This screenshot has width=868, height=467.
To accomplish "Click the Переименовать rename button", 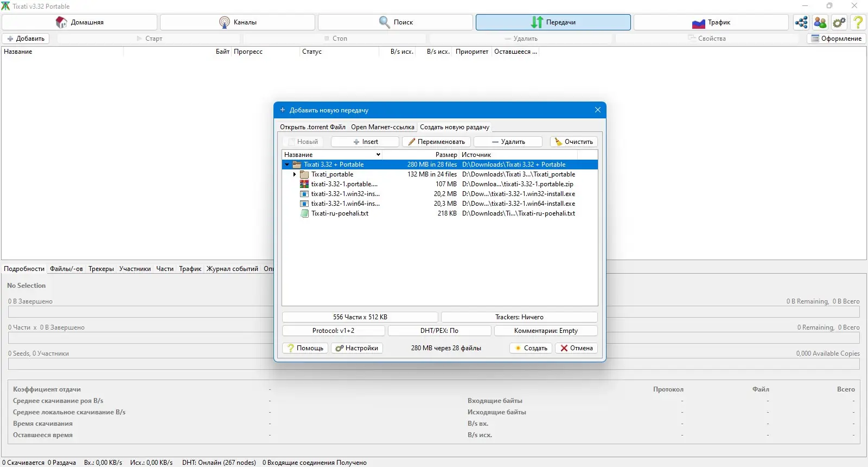I will tap(436, 142).
